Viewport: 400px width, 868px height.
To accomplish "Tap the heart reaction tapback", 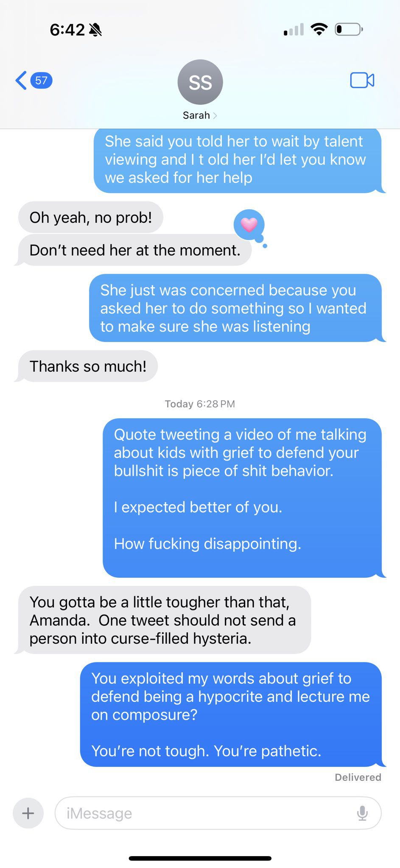I will pos(249,225).
